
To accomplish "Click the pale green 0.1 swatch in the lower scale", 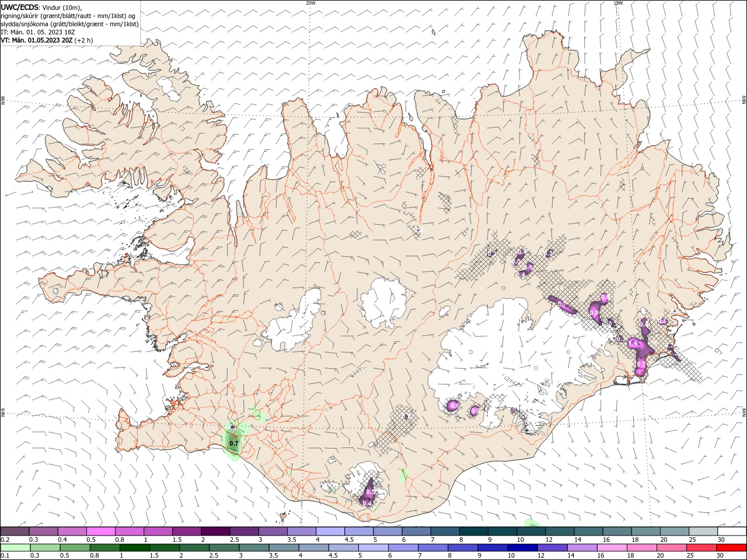I will click(x=15, y=548).
